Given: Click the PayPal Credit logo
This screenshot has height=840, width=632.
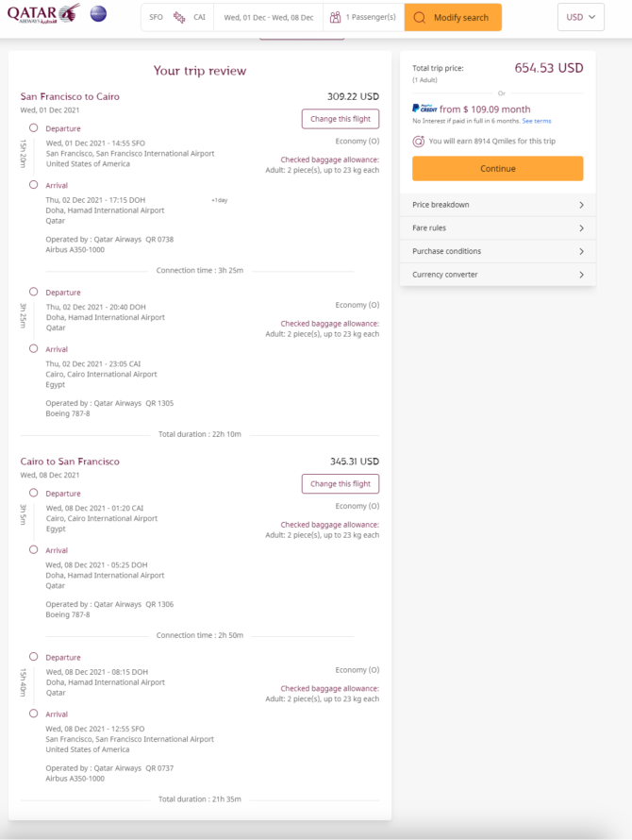Looking at the screenshot, I should (x=424, y=109).
